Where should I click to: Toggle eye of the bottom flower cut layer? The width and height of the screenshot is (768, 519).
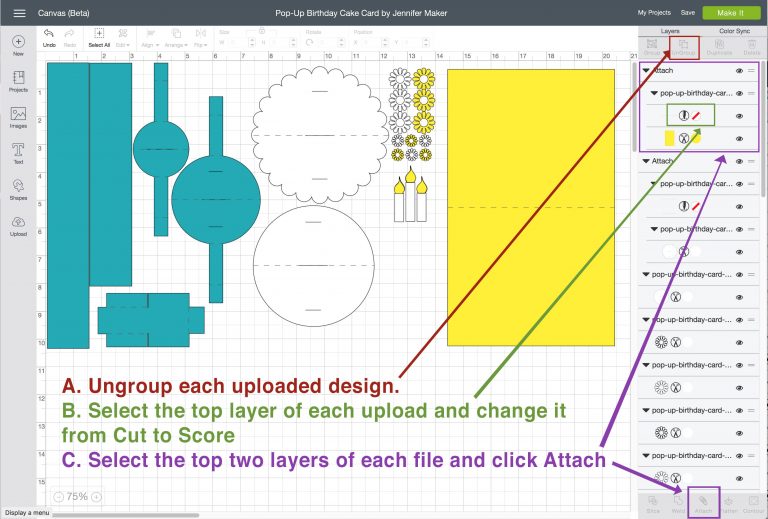[739, 478]
